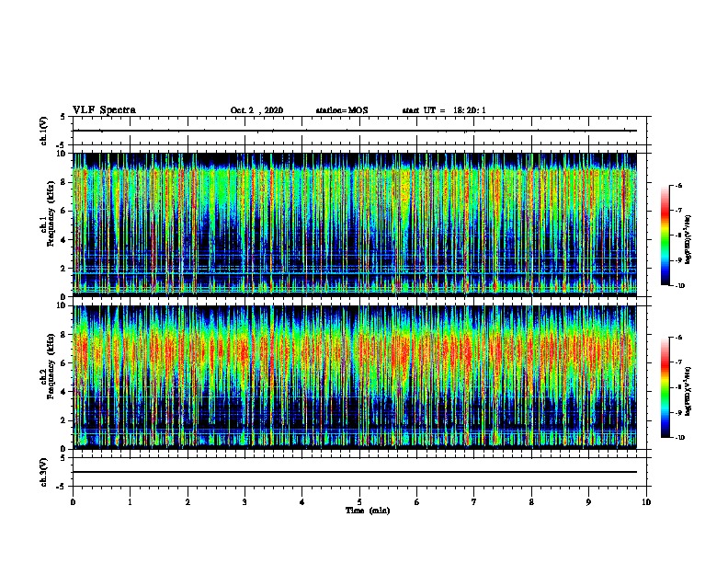Click inside the ch.2 spectrogram panel
This screenshot has width=728, height=563.
coord(355,377)
